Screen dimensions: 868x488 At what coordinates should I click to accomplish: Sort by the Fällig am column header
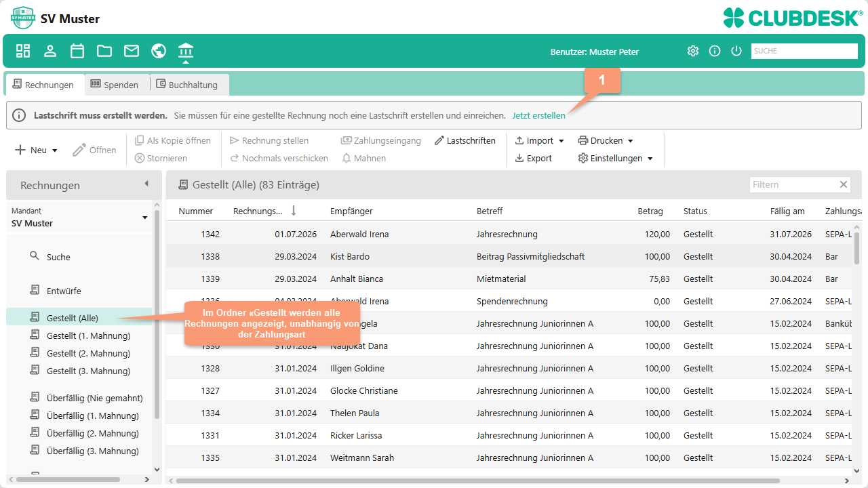(x=787, y=211)
